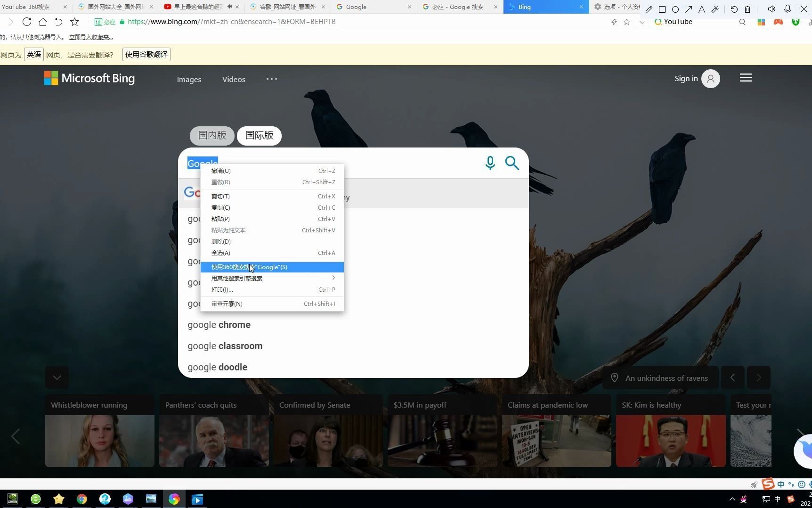Choose 复制(C) in context menu
This screenshot has width=812, height=508.
click(272, 208)
